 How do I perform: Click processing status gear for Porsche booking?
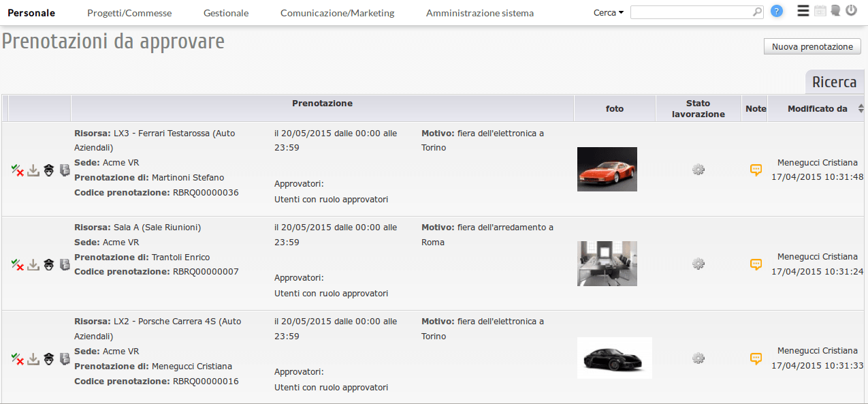698,358
